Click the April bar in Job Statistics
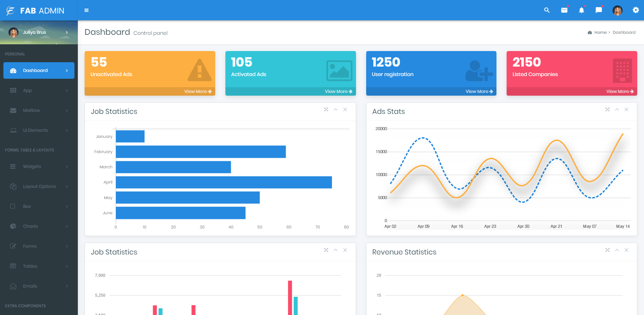This screenshot has width=644, height=315. [x=224, y=182]
